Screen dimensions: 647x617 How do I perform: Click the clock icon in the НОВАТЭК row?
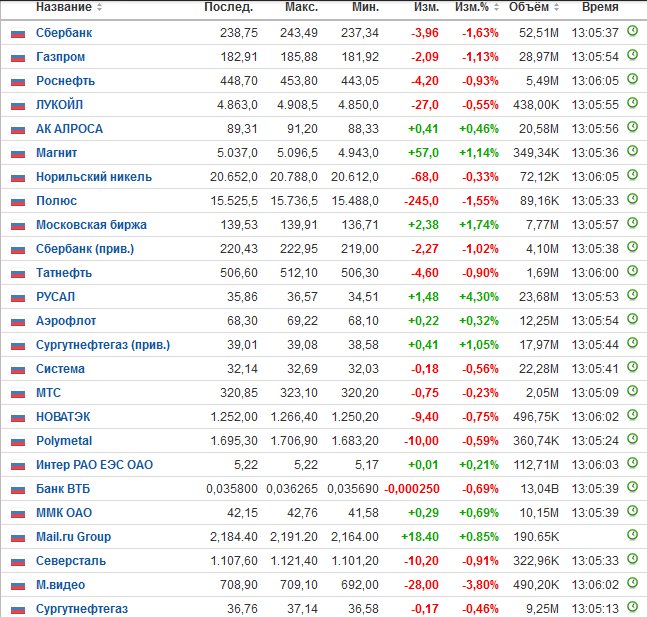(x=632, y=414)
